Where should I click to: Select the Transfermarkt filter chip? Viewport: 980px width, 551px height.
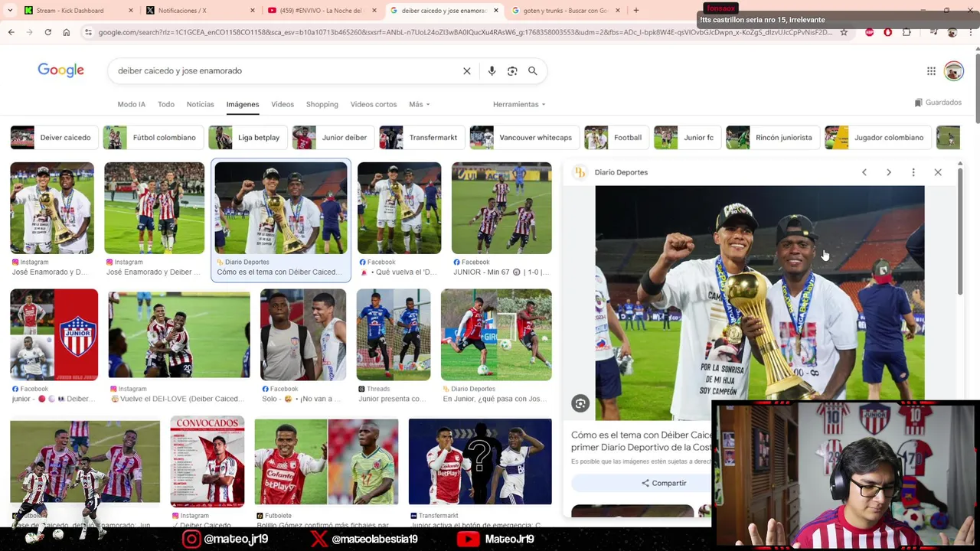coord(420,138)
